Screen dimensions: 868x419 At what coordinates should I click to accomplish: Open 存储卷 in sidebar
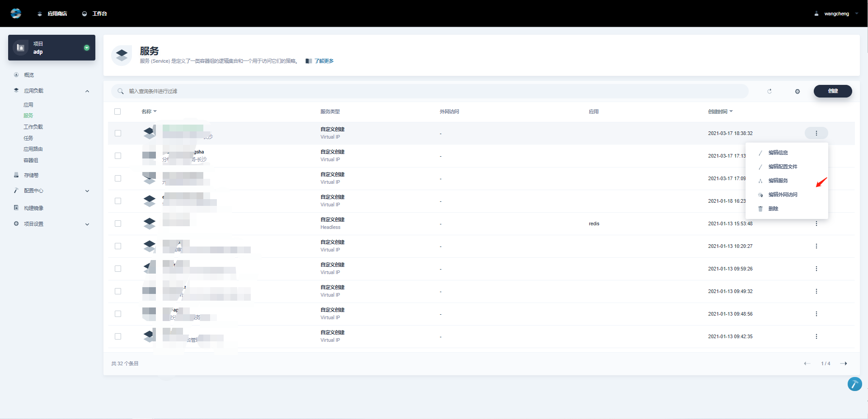(x=31, y=175)
